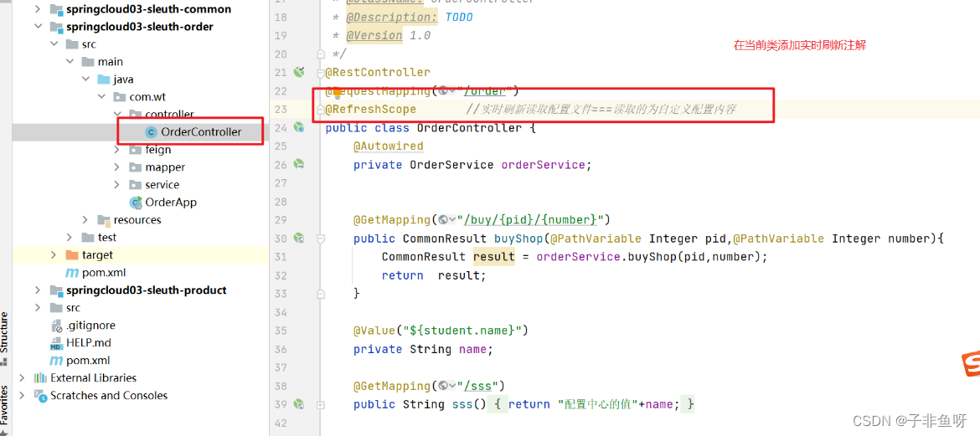Click the Sogou input method icon
This screenshot has height=436, width=980.
click(971, 366)
